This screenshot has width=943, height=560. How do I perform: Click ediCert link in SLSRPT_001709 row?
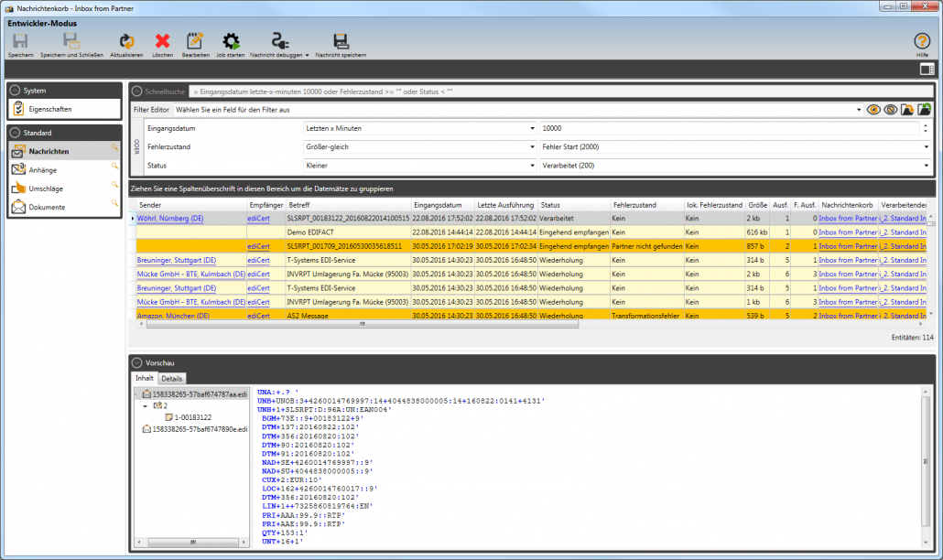(258, 246)
